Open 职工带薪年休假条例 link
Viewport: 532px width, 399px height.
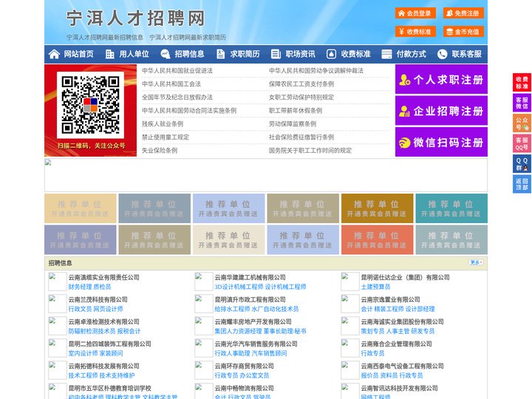296,111
